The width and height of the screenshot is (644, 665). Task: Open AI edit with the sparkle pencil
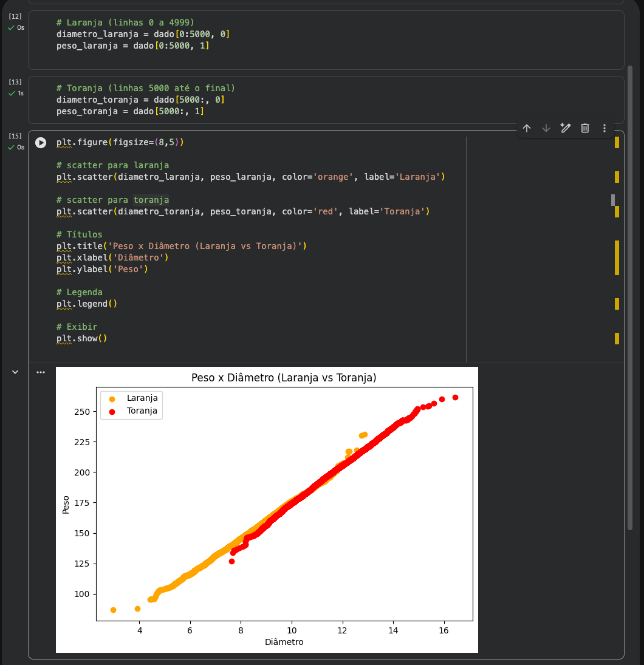point(566,128)
